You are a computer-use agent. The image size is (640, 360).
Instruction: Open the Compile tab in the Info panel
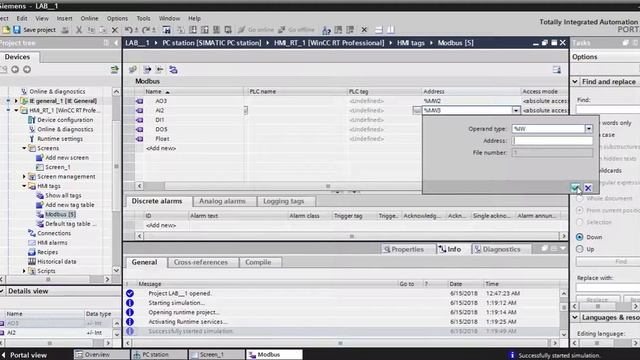(x=258, y=262)
